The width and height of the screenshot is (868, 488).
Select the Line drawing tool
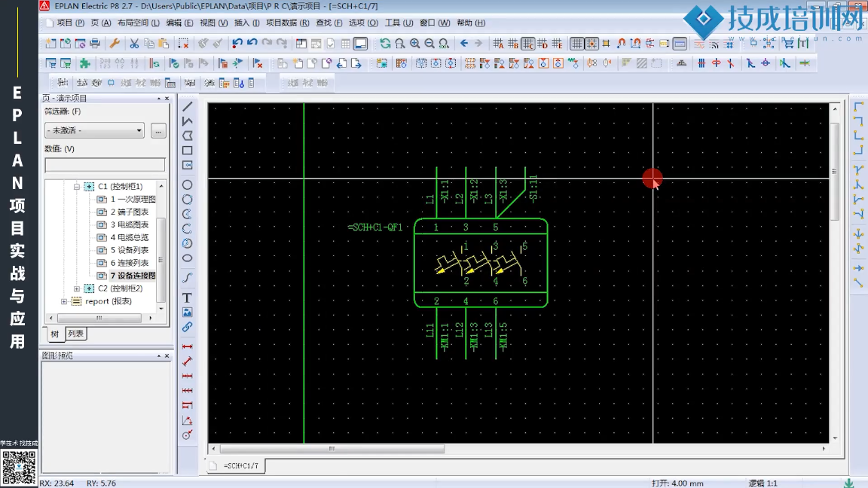pyautogui.click(x=187, y=106)
